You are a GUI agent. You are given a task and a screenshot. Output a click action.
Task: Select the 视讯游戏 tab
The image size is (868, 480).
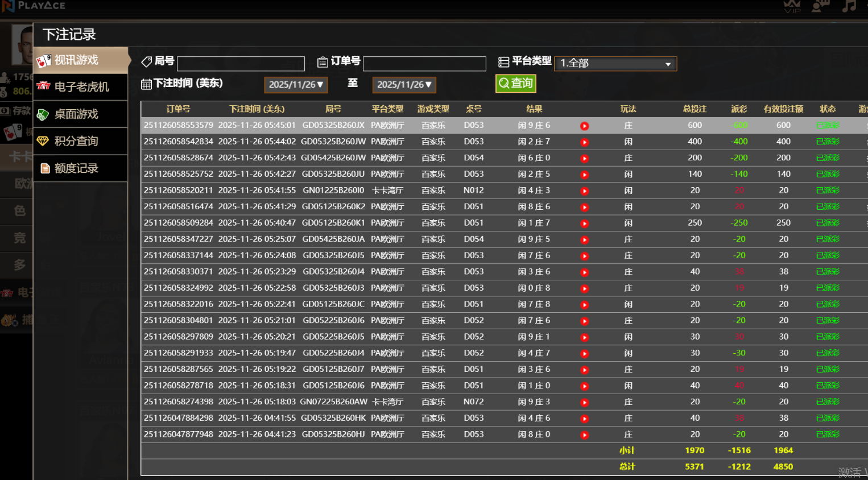[80, 60]
